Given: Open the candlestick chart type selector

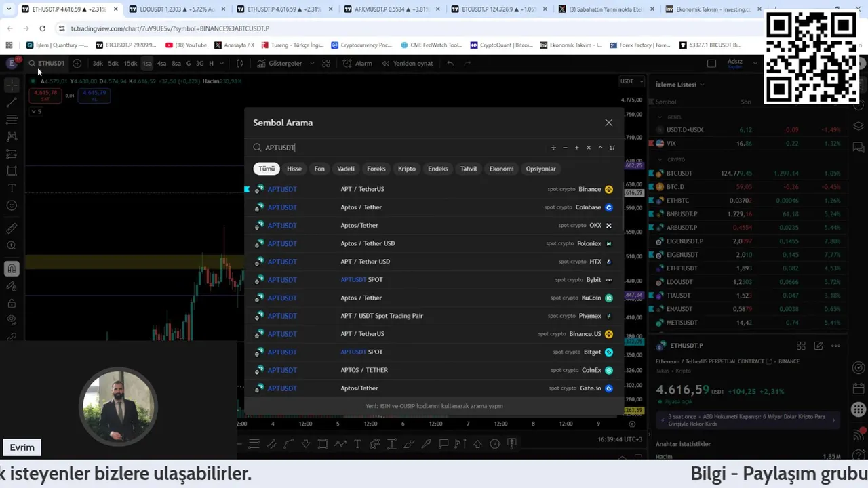Looking at the screenshot, I should [x=239, y=63].
